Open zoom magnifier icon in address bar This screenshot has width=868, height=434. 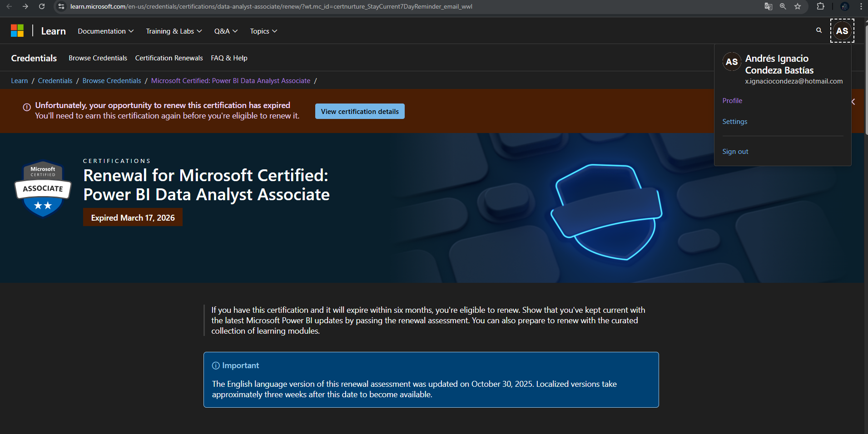pyautogui.click(x=783, y=6)
